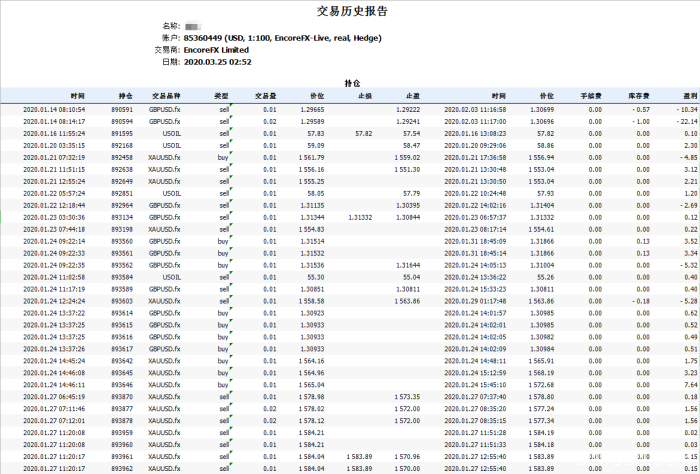Click the profit value -10.34
Screen dimensions: 700x474
(687, 109)
